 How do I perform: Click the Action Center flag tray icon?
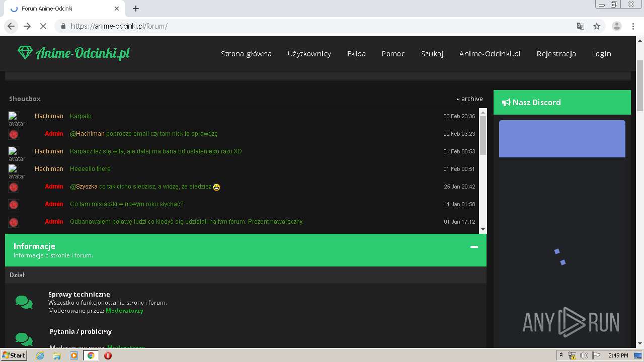tap(596, 355)
